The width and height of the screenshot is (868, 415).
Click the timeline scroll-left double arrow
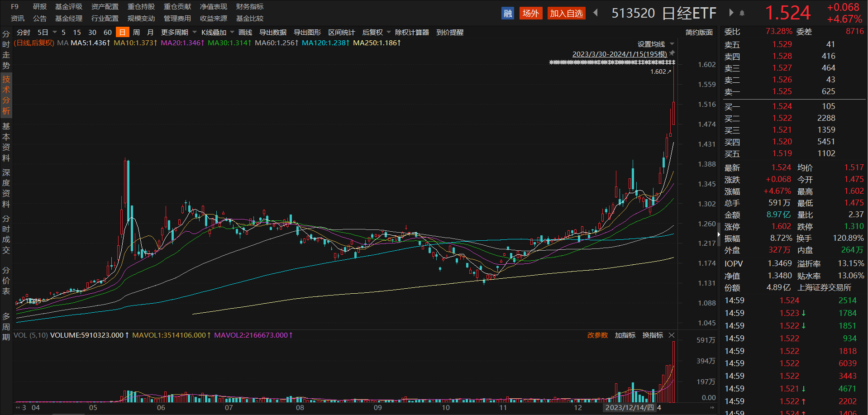point(18,408)
